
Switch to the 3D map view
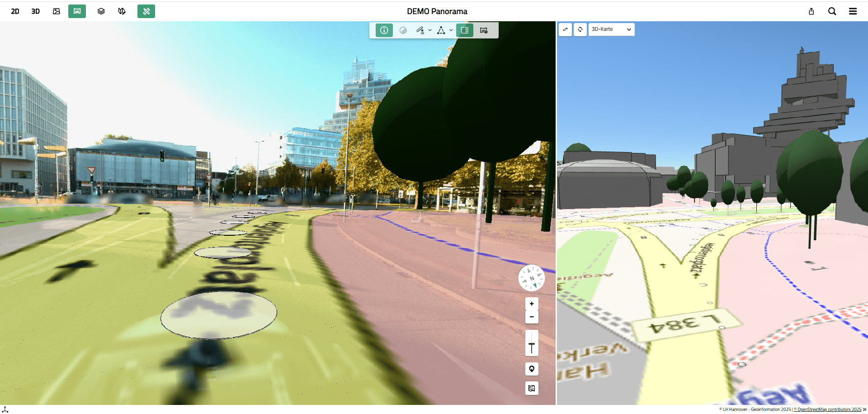(x=35, y=11)
